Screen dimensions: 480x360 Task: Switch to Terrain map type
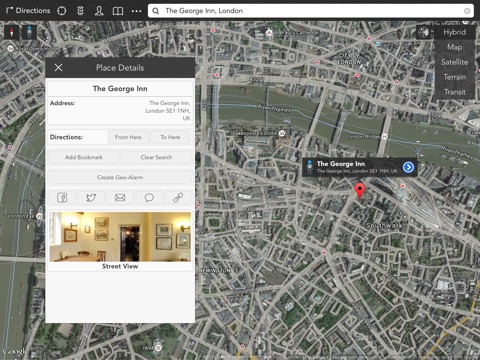(x=454, y=77)
